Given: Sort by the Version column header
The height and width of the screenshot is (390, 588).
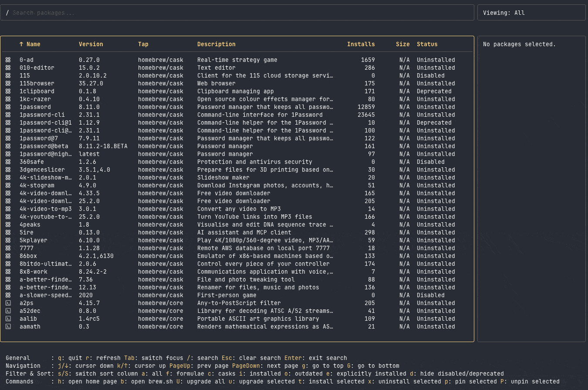Looking at the screenshot, I should click(x=91, y=44).
